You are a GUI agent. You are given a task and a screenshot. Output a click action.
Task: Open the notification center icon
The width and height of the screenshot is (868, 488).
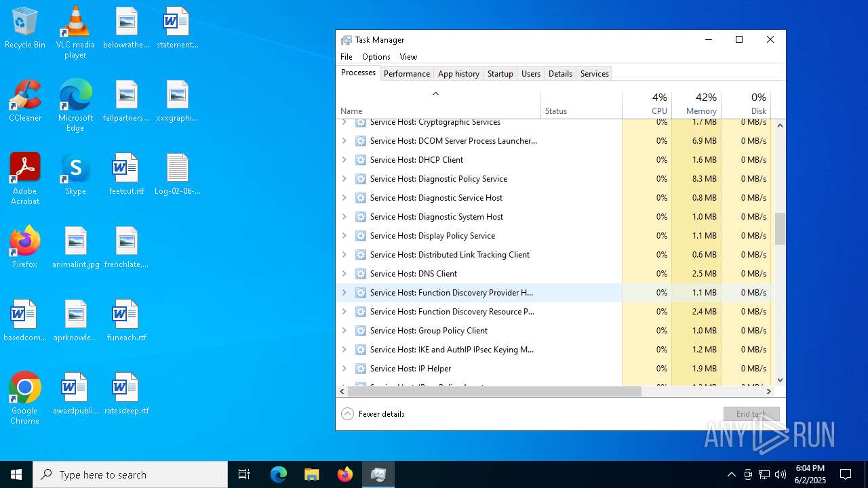pyautogui.click(x=846, y=474)
